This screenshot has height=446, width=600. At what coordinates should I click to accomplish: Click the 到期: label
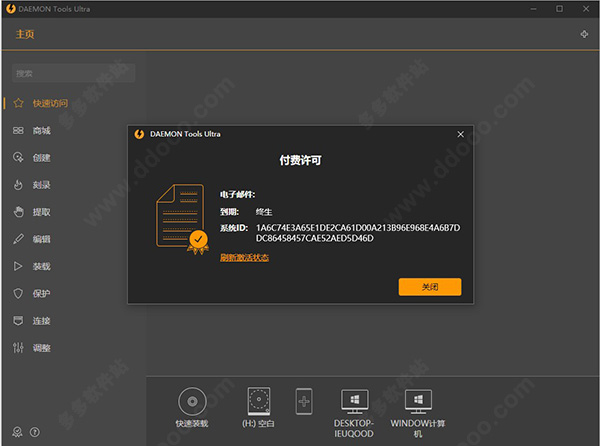click(x=229, y=212)
